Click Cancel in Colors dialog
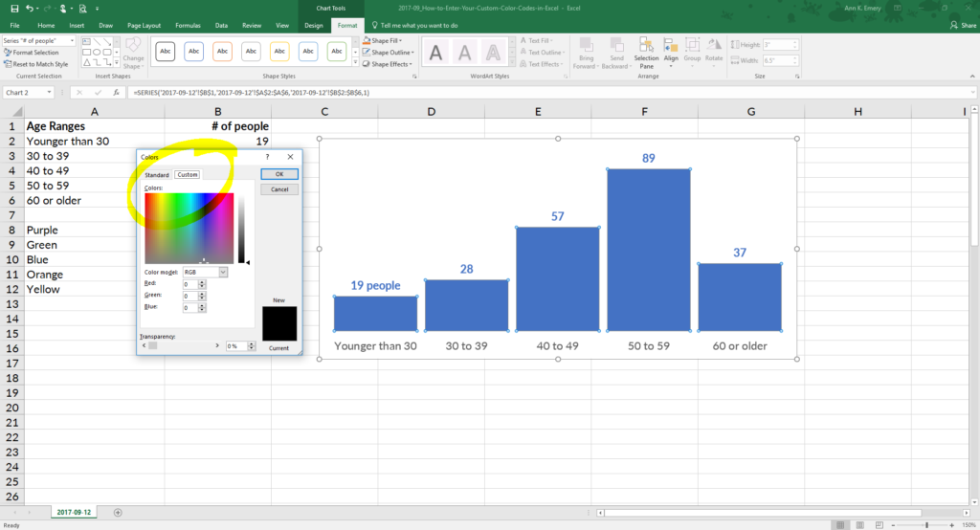 tap(279, 189)
